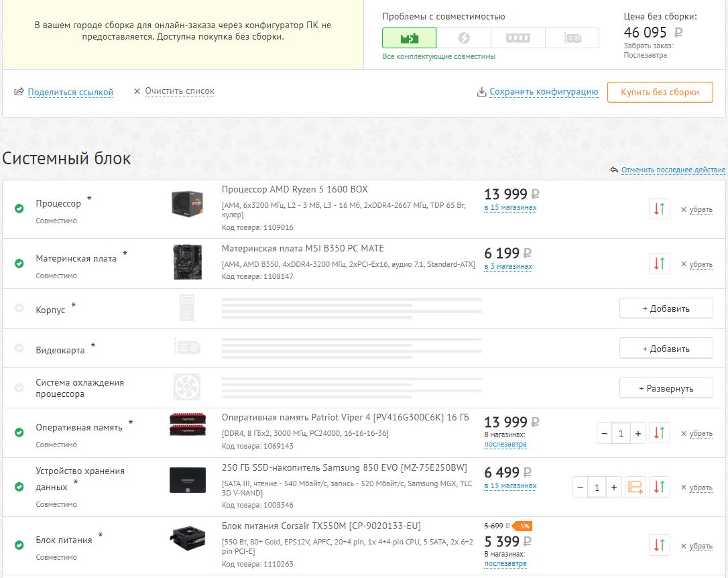This screenshot has width=728, height=578.
Task: Click product code 1109016 text
Action: 257,227
